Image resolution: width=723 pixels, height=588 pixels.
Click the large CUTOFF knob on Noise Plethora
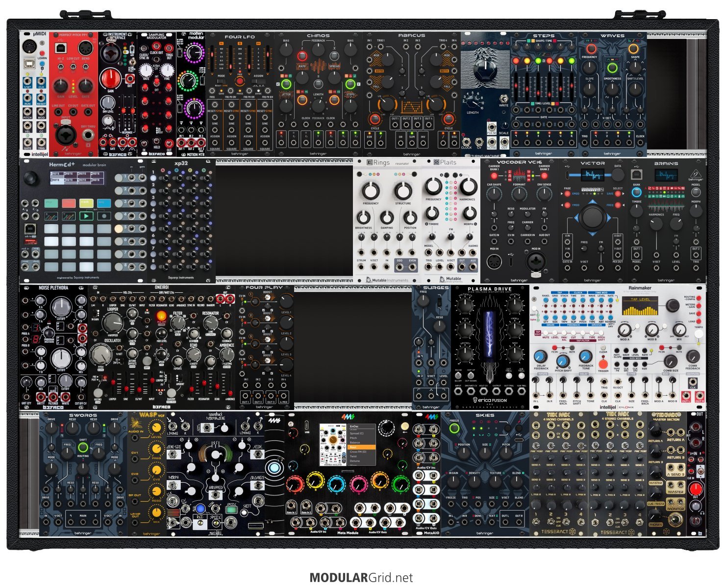(x=61, y=307)
